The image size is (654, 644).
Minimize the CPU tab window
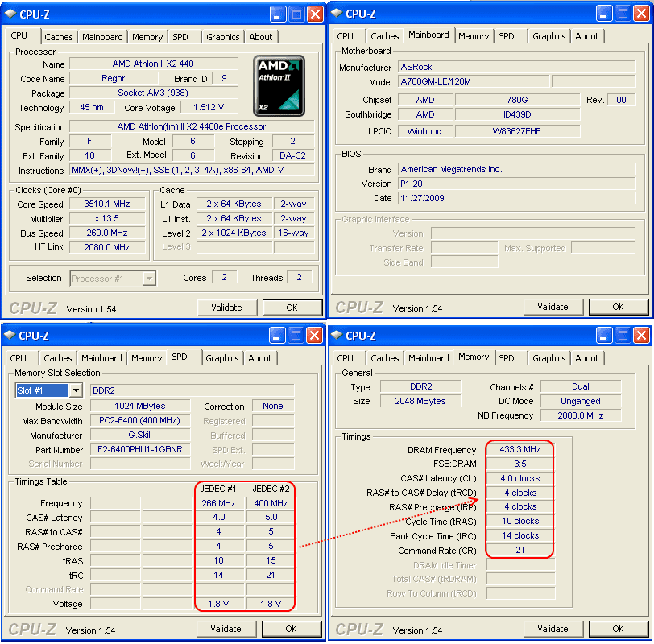point(278,14)
